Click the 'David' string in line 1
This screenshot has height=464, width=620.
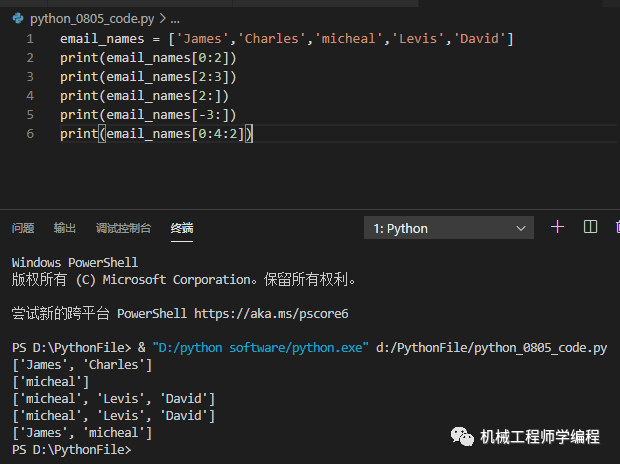[x=479, y=39]
